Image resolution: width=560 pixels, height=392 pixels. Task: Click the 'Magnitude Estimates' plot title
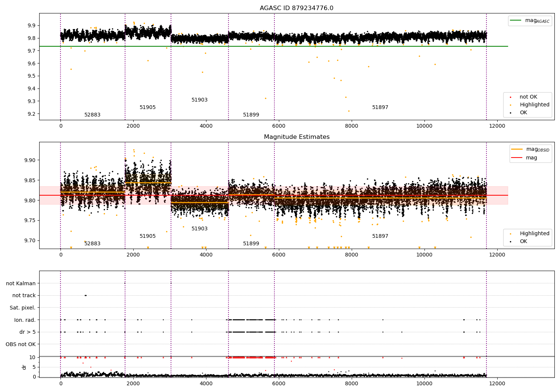(296, 137)
